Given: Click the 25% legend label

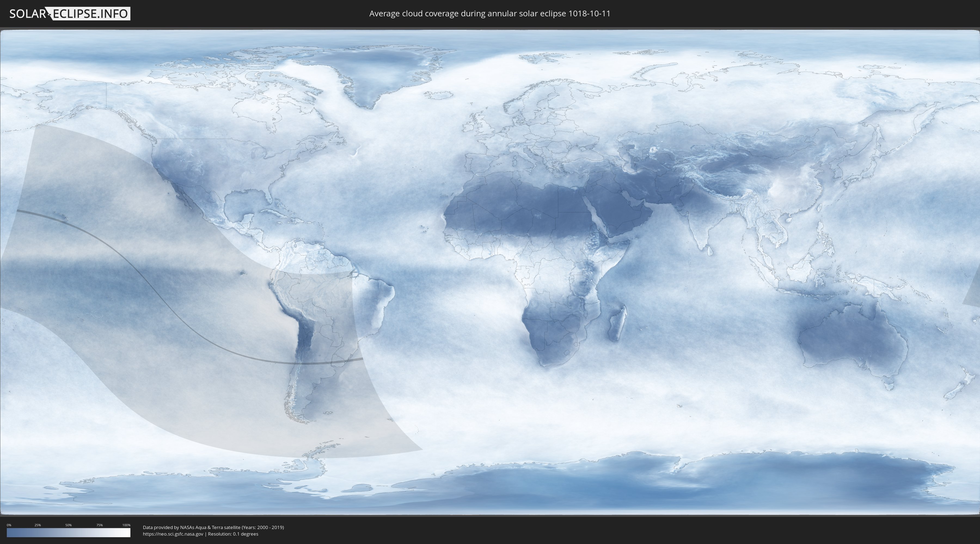Looking at the screenshot, I should coord(38,525).
